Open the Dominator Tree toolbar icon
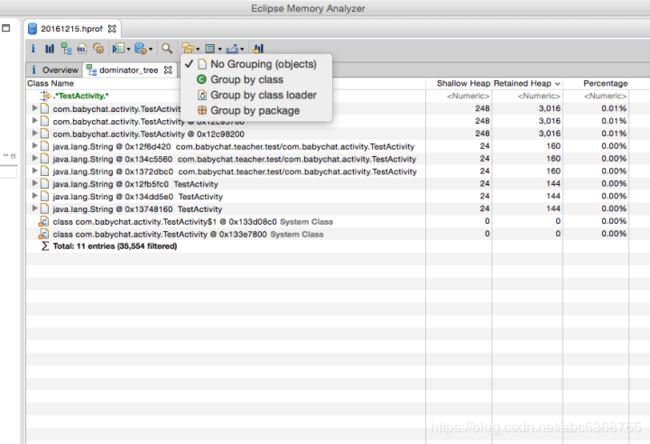The width and height of the screenshot is (650, 444). click(66, 49)
